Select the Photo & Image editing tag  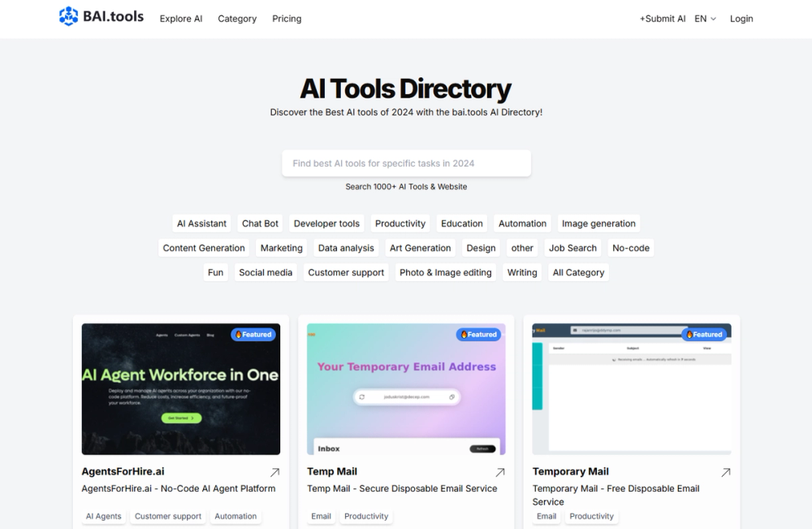[x=446, y=272]
